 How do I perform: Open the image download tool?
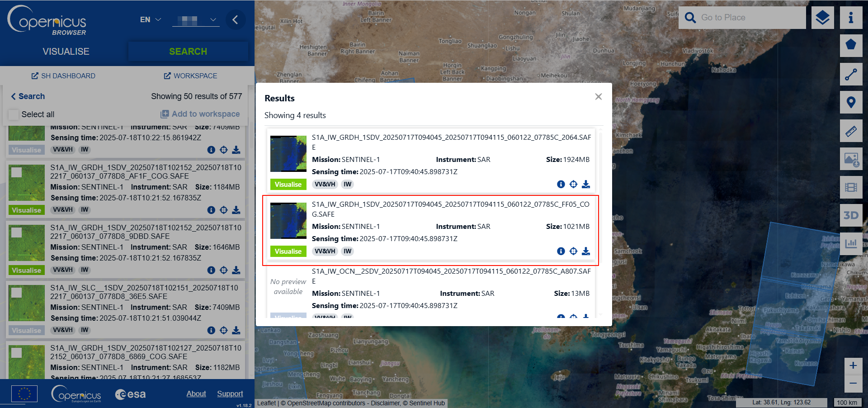[851, 159]
